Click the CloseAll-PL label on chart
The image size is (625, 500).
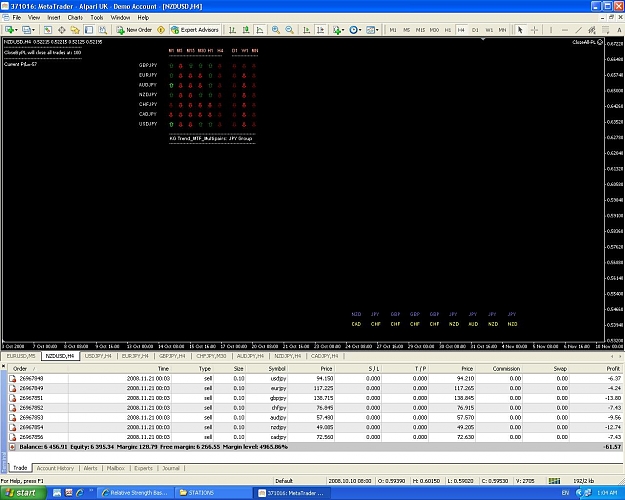(587, 42)
